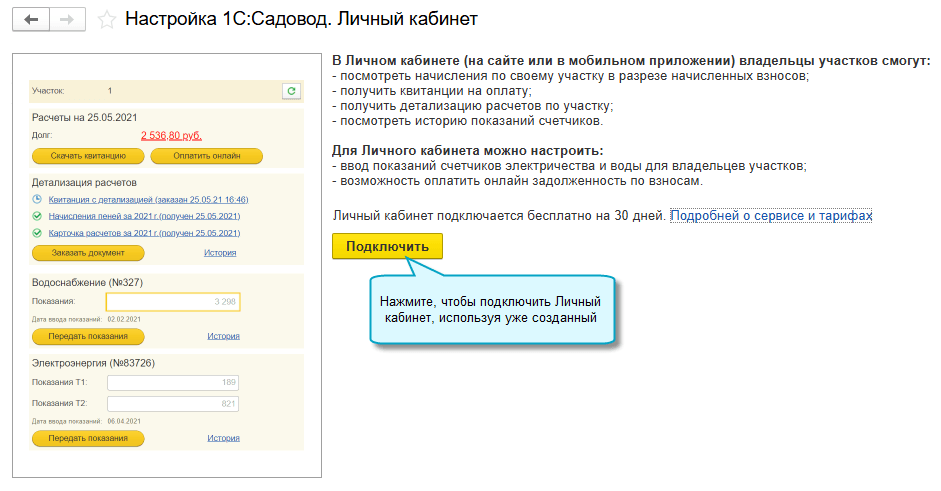Go back with the left arrow button
Image resolution: width=941 pixels, height=491 pixels.
31,19
